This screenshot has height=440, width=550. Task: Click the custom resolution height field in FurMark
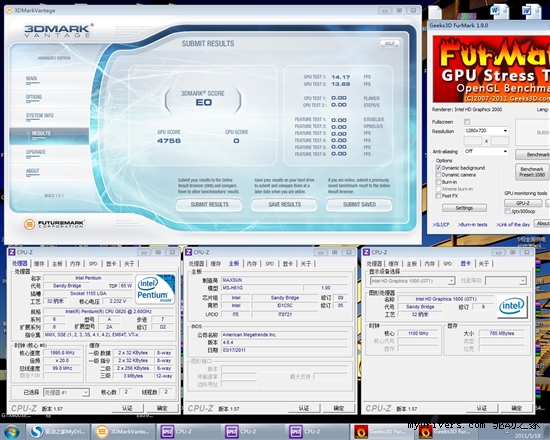pos(499,141)
